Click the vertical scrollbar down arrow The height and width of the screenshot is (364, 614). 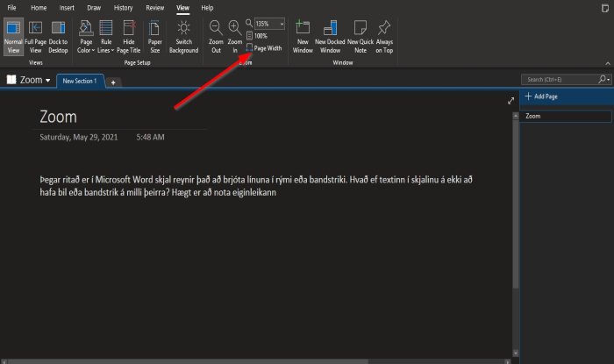(x=516, y=353)
